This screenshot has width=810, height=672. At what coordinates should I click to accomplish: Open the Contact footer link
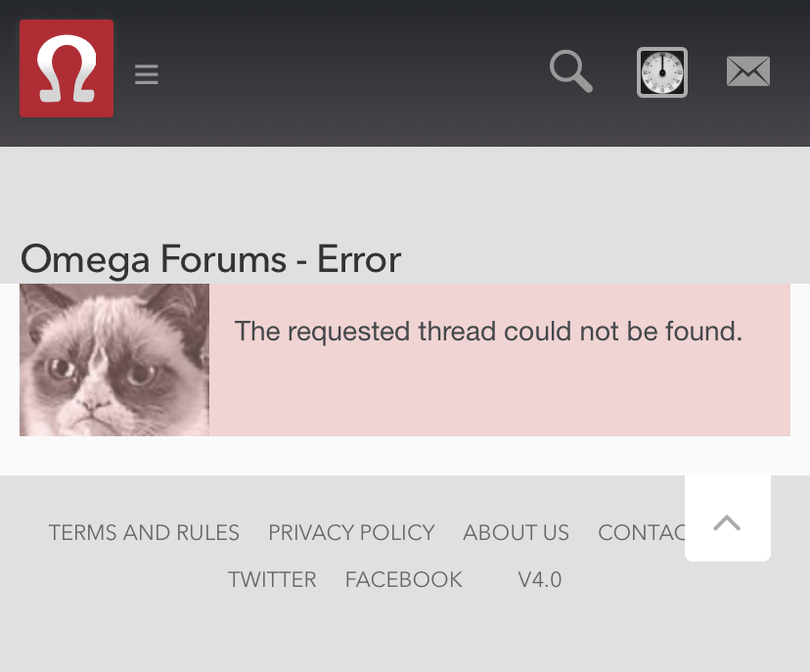(x=641, y=532)
